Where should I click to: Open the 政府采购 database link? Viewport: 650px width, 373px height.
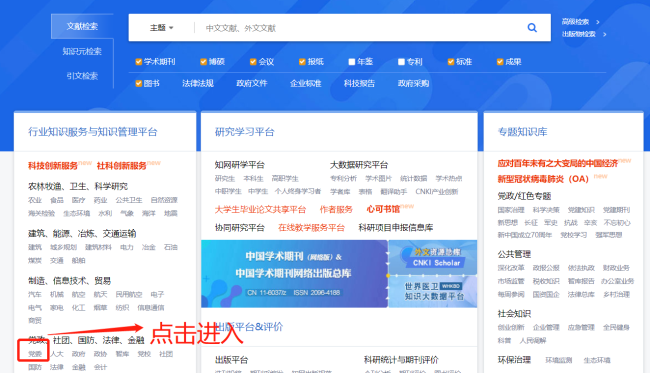click(413, 83)
